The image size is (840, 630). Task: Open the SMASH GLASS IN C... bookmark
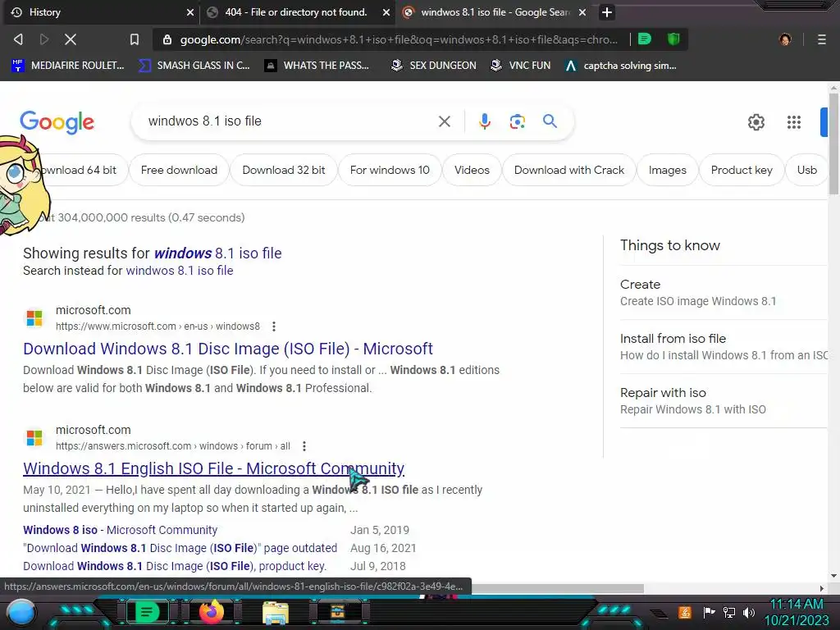click(x=194, y=66)
